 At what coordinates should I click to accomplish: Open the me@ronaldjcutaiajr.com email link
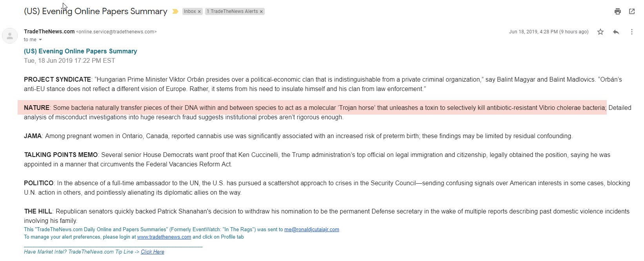[x=312, y=230]
